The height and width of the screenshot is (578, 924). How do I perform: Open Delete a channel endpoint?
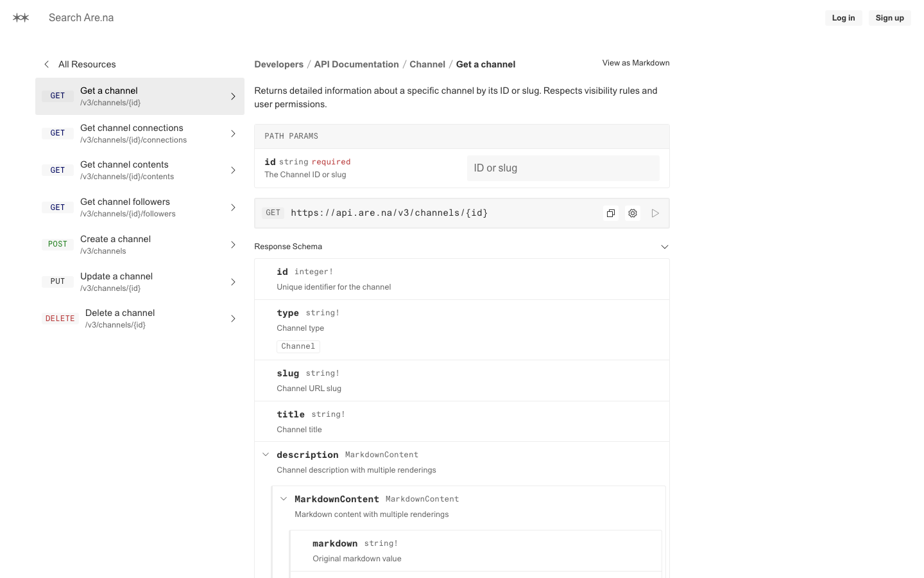pyautogui.click(x=140, y=319)
